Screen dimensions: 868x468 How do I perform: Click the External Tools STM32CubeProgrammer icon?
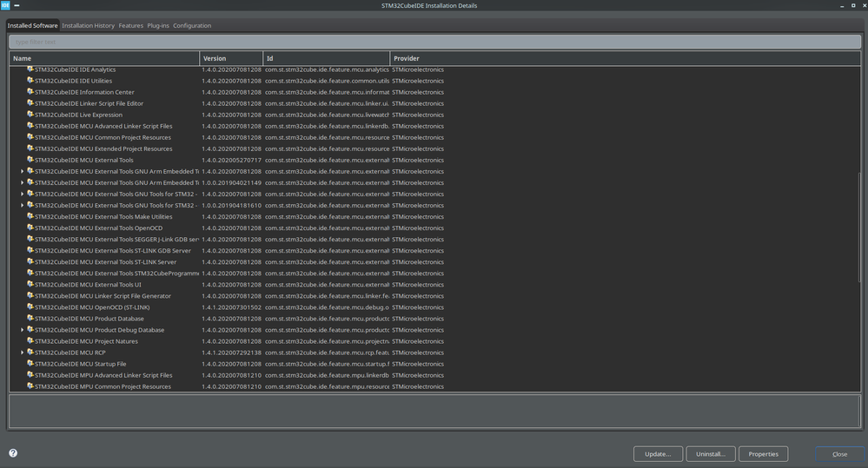pyautogui.click(x=30, y=273)
